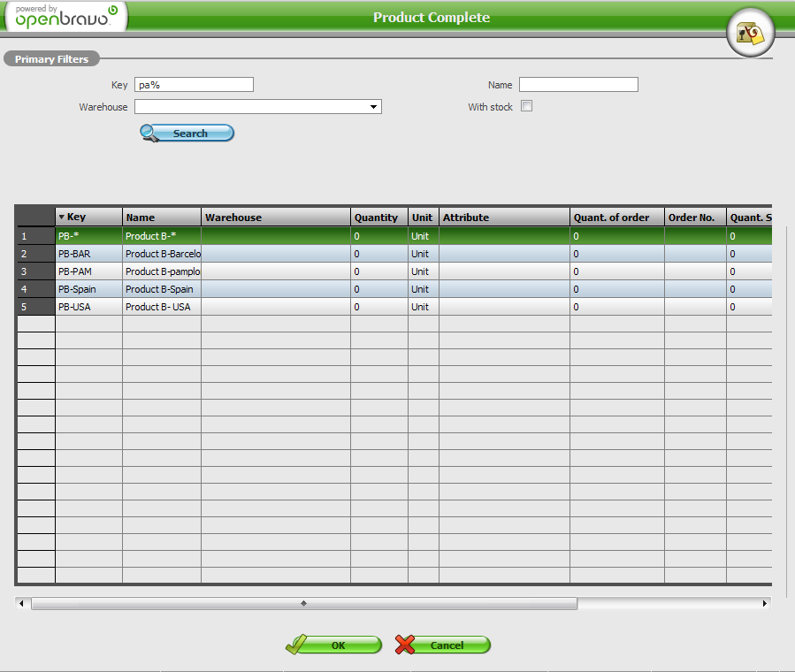Click the left scroll arrow of horizontal scrollbar
This screenshot has height=672, width=795.
click(x=21, y=603)
